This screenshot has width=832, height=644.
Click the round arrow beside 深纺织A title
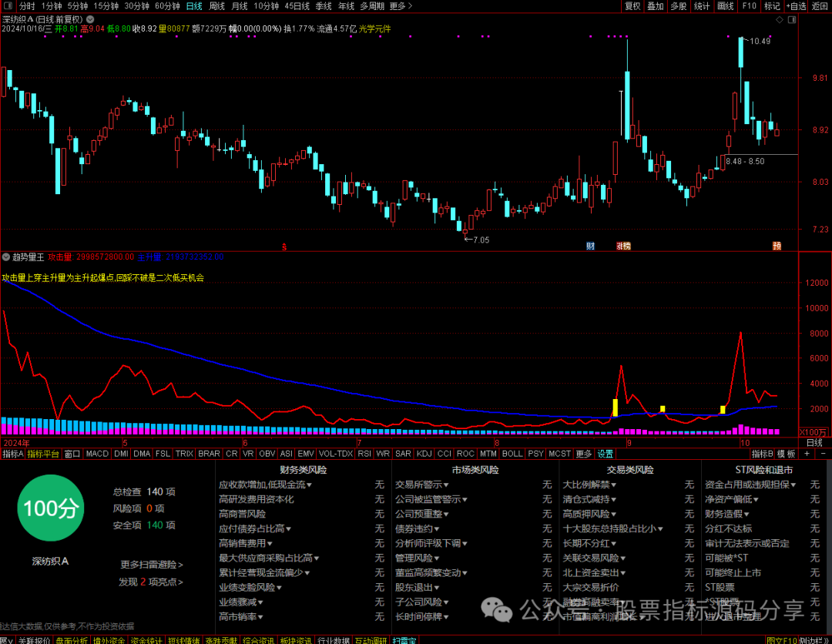pos(90,19)
